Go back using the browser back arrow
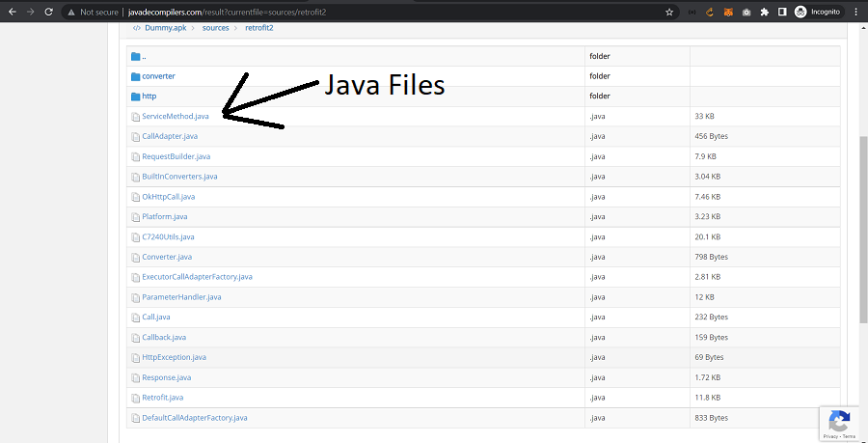Image resolution: width=868 pixels, height=443 pixels. tap(13, 12)
